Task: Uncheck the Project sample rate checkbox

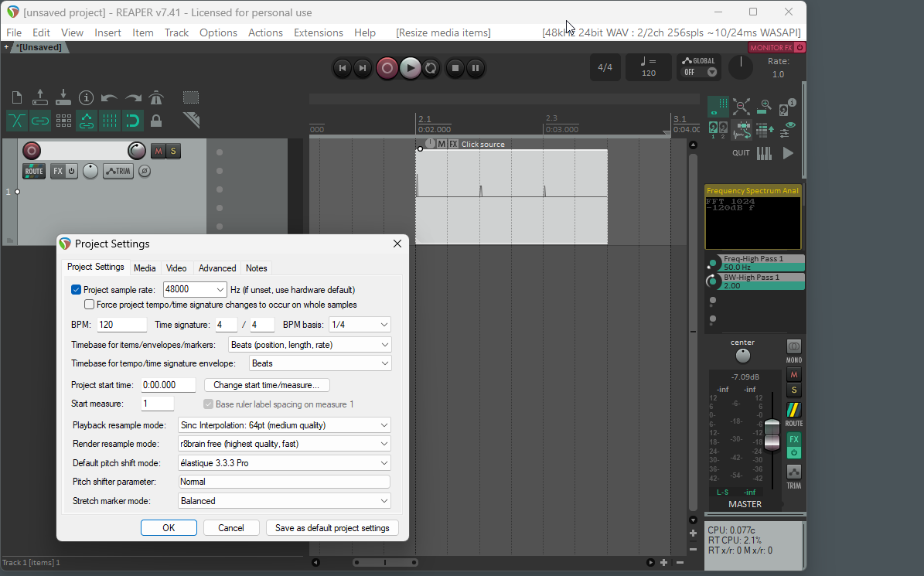Action: click(x=76, y=290)
